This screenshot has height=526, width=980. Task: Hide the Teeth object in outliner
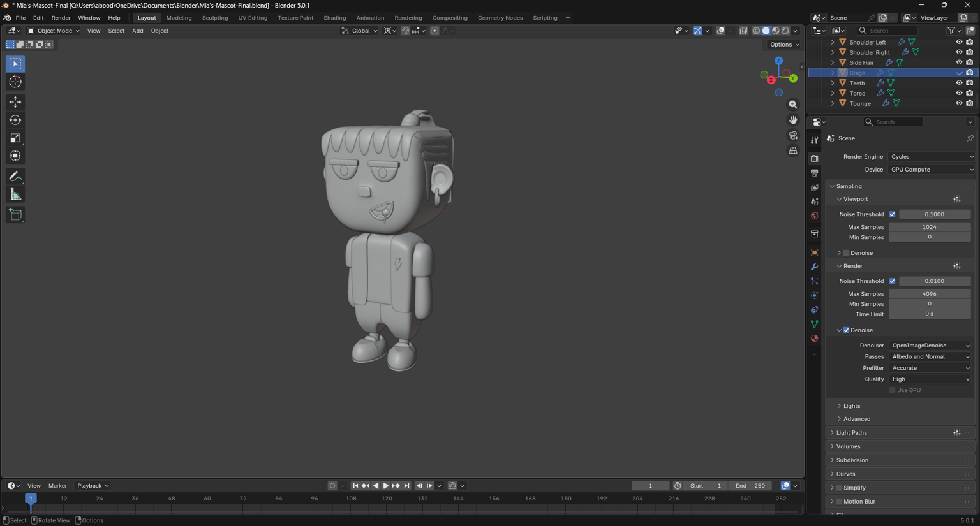pos(959,83)
